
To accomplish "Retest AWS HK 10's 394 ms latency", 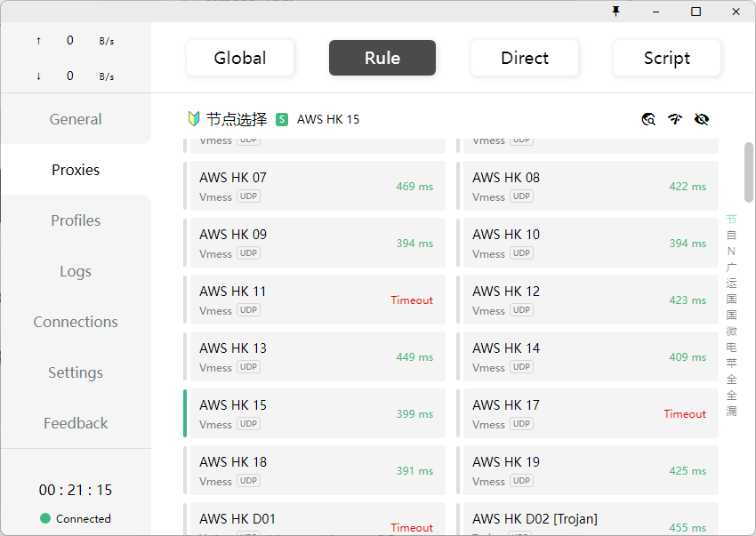I will tap(688, 244).
